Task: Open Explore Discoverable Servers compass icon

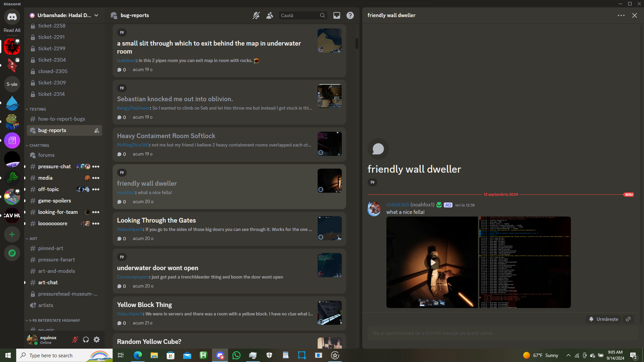Action: click(x=12, y=253)
